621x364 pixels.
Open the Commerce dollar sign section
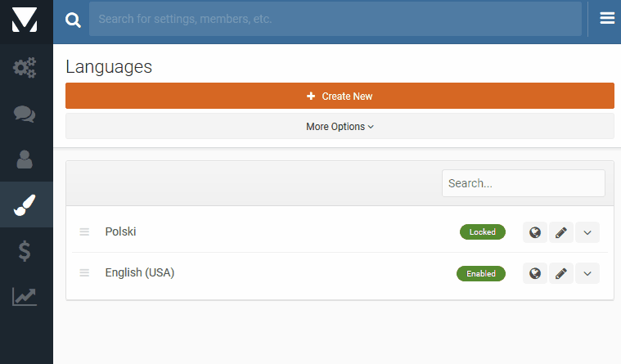[25, 251]
